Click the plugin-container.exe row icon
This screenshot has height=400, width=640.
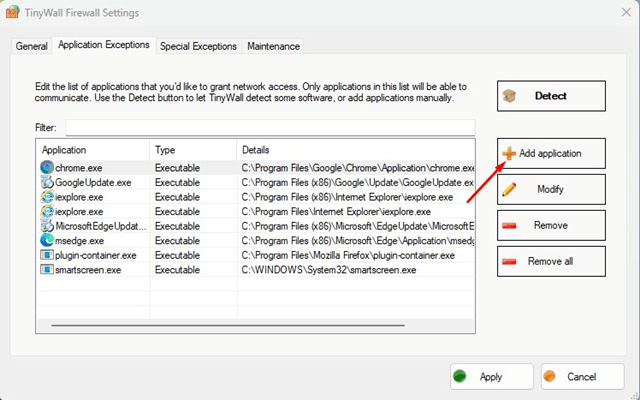point(47,255)
